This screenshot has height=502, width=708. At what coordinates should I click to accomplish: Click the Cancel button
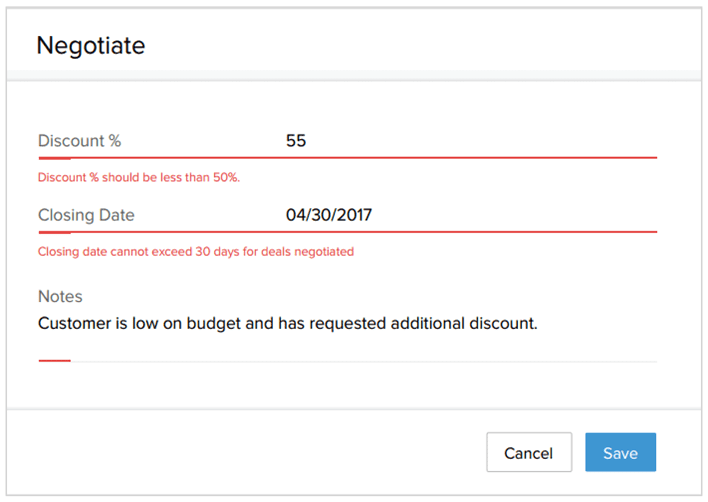tap(529, 452)
